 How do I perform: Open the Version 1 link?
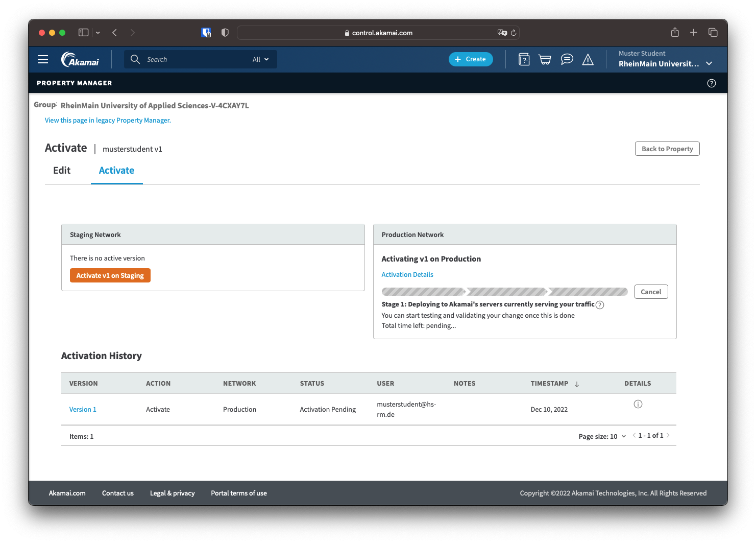(83, 410)
